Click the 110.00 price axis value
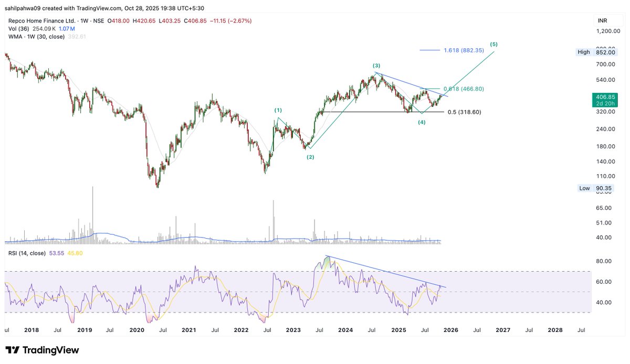The image size is (630, 364). coord(604,176)
